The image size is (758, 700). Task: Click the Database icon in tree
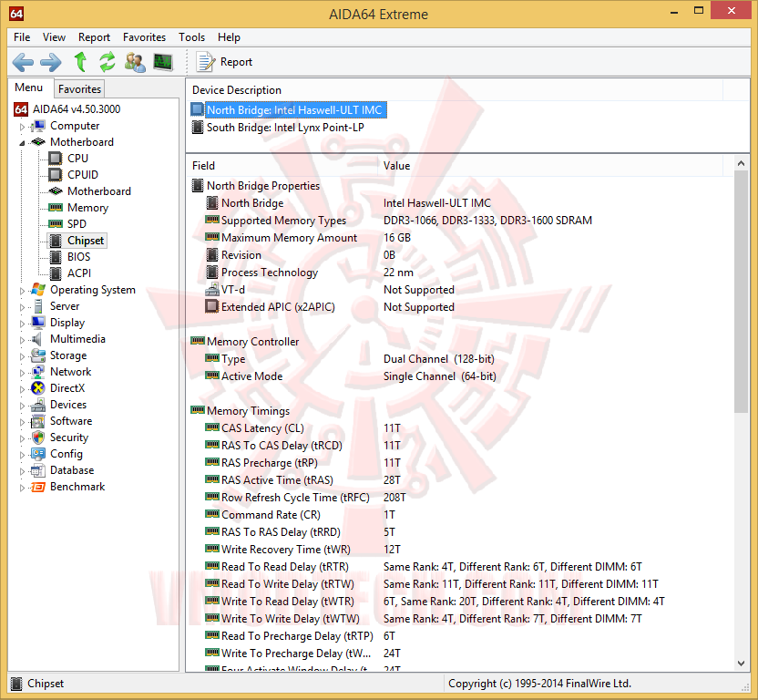tap(37, 470)
